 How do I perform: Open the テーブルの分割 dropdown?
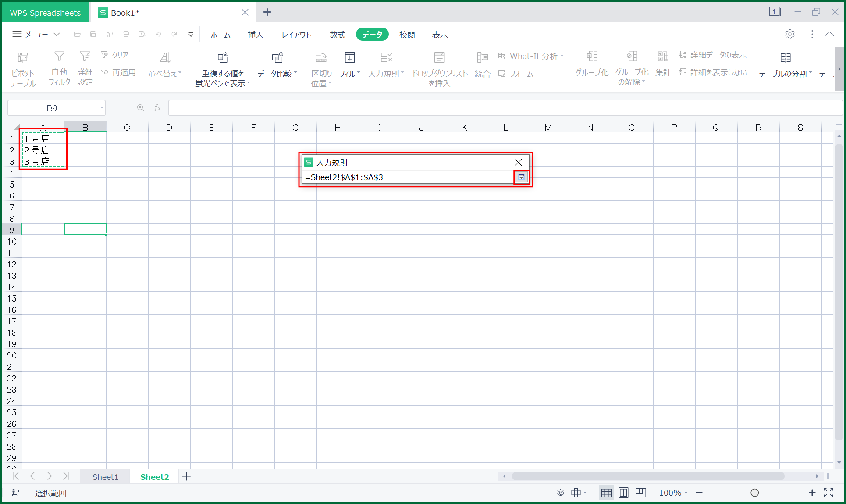click(x=785, y=64)
